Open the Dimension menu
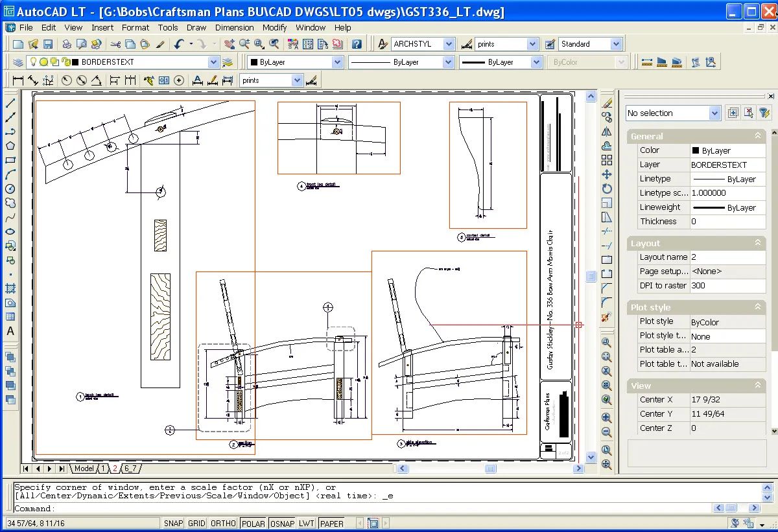This screenshot has width=778, height=532. pyautogui.click(x=235, y=27)
